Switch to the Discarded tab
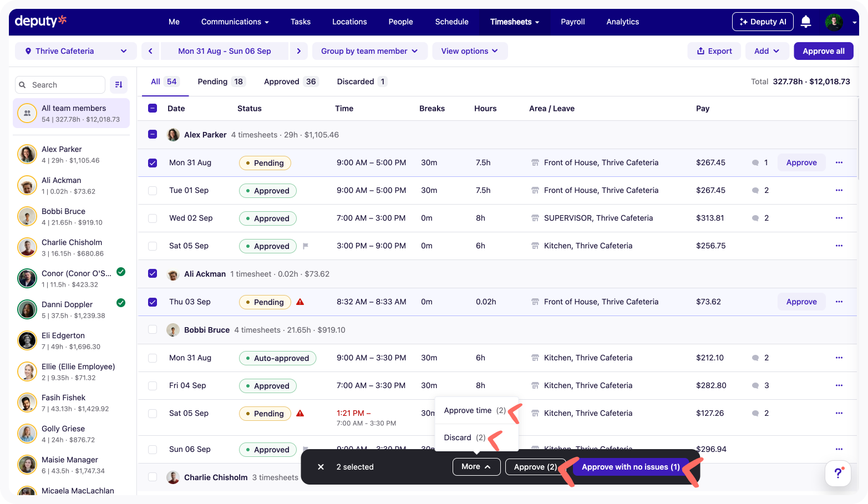The width and height of the screenshot is (868, 504). pos(362,82)
